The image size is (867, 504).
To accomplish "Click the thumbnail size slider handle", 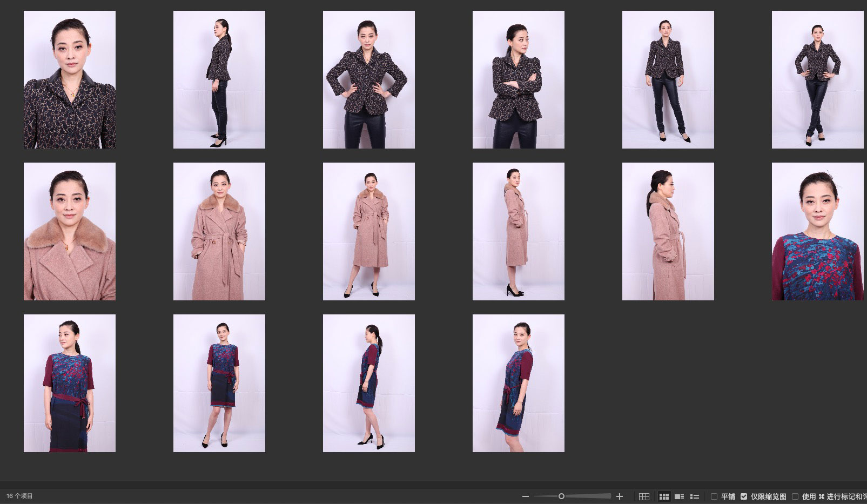I will click(561, 496).
